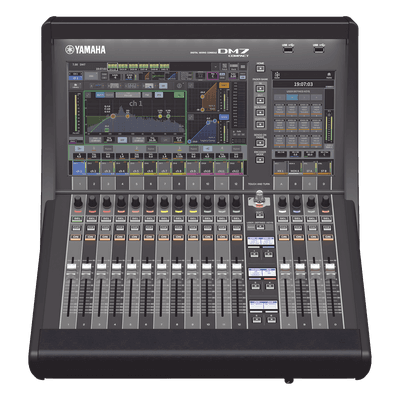
Task: Tap the 'ch 1' label on EQ graph
Action: (136, 104)
